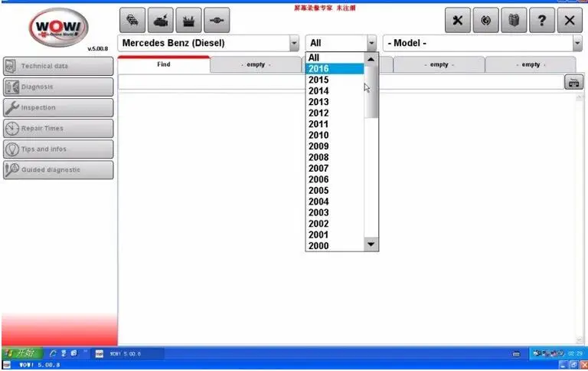Click the system tray clock
Image resolution: width=588 pixels, height=371 pixels.
pyautogui.click(x=575, y=353)
